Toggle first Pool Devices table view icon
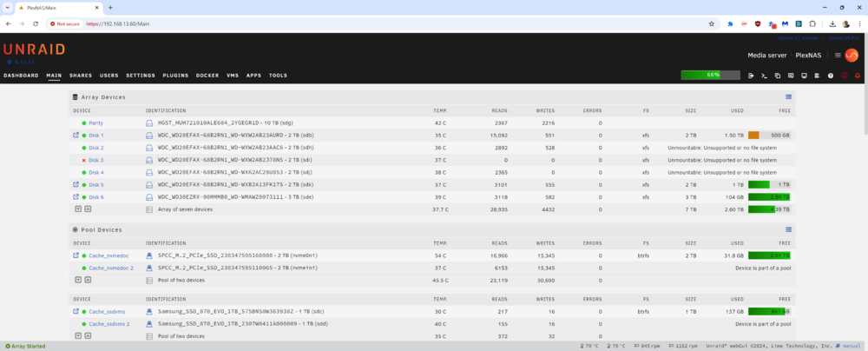This screenshot has width=868, height=351. tap(788, 229)
